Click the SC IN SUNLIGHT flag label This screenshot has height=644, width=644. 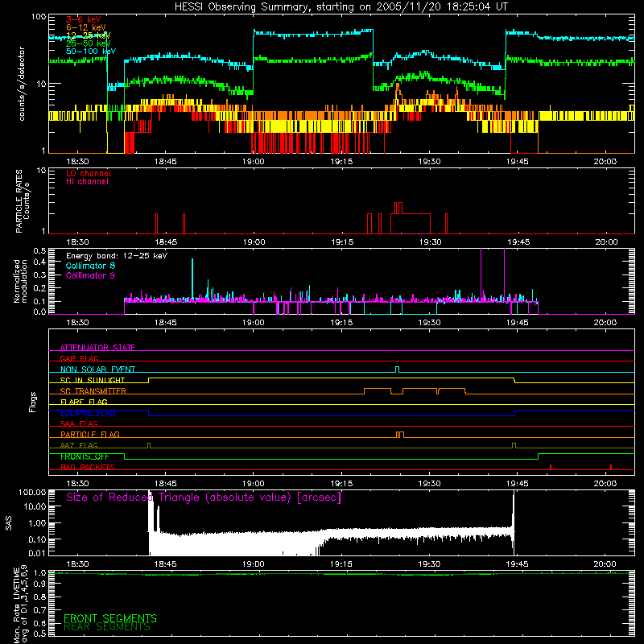coord(93,380)
